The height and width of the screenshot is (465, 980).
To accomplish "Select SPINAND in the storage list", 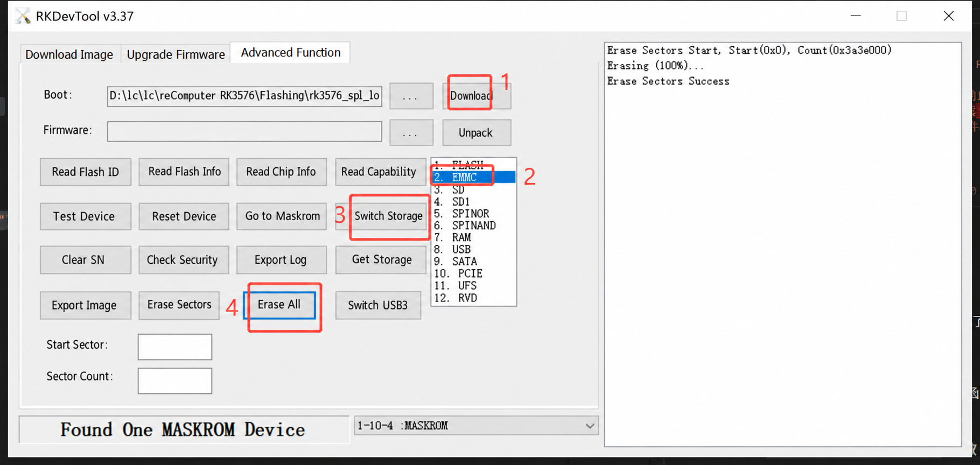I will point(473,226).
